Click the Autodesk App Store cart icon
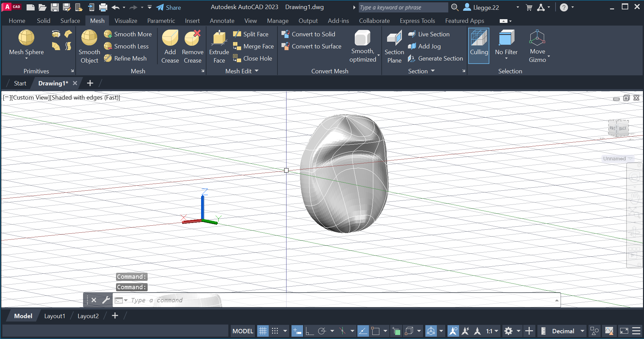Viewport: 644px width, 339px height. coord(529,7)
